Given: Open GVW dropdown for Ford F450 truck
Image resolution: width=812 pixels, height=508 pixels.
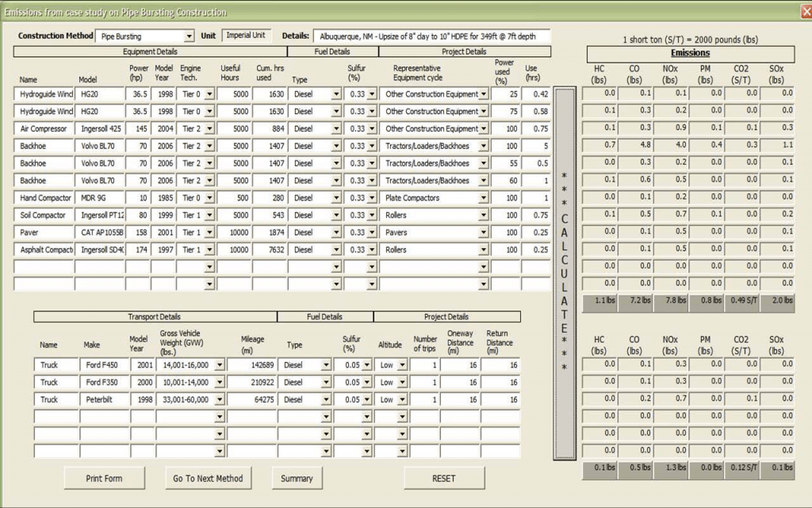Looking at the screenshot, I should [x=219, y=365].
